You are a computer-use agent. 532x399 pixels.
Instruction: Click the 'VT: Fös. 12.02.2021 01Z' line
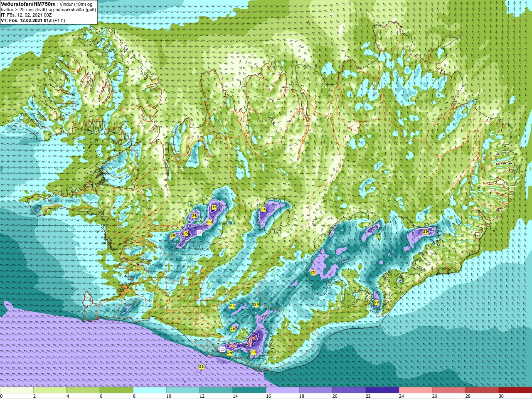(26, 20)
